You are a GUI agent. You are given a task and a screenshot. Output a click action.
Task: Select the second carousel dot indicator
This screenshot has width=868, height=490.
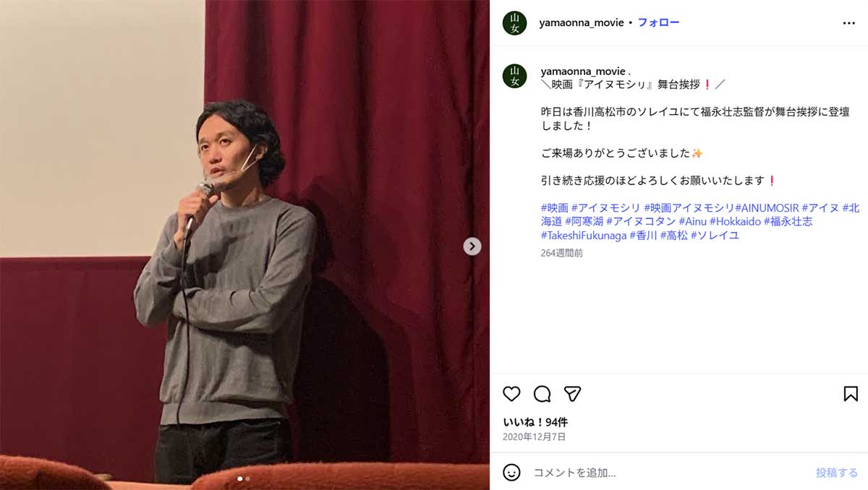[x=247, y=478]
